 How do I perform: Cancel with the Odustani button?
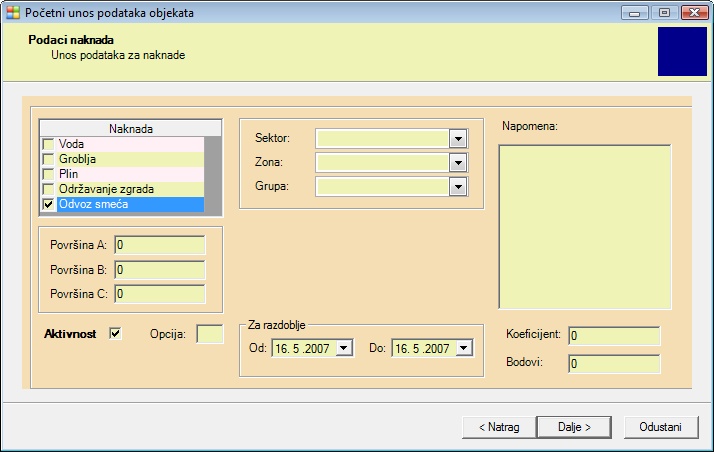pyautogui.click(x=661, y=427)
